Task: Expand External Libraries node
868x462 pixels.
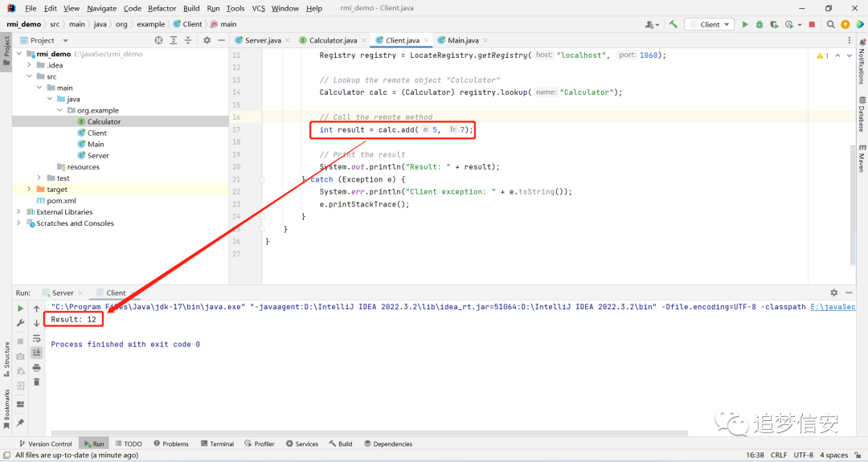Action: 18,212
